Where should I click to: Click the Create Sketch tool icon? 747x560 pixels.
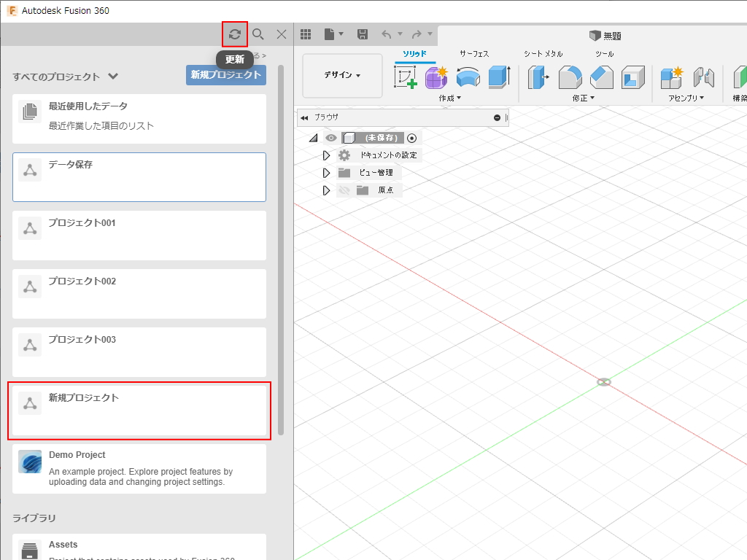[x=406, y=77]
